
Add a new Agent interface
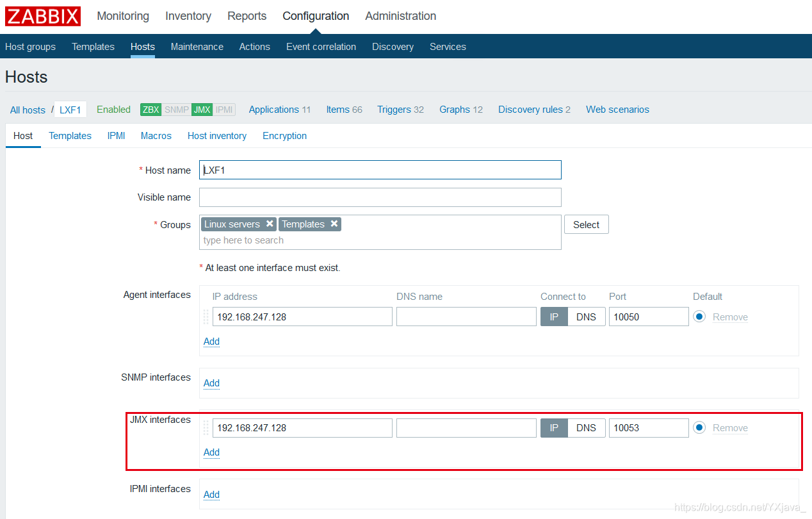(x=211, y=342)
